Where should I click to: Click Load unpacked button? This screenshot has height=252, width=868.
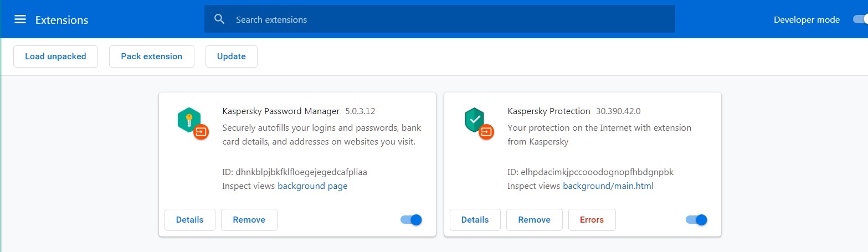[x=55, y=56]
